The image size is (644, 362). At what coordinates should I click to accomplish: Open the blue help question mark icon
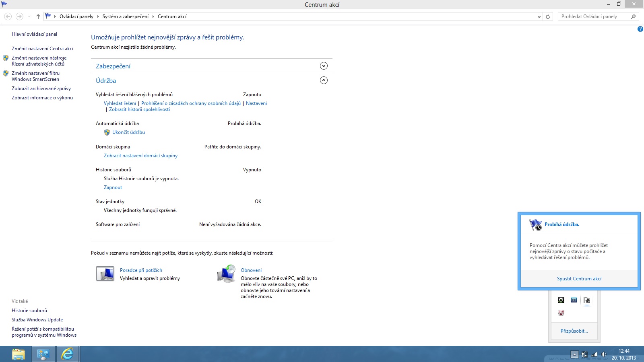pos(640,29)
